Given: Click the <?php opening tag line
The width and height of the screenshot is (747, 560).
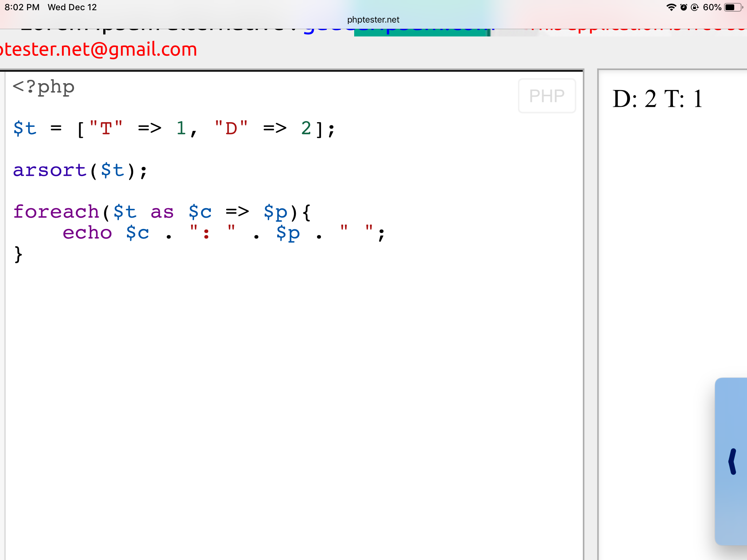Looking at the screenshot, I should click(x=43, y=87).
